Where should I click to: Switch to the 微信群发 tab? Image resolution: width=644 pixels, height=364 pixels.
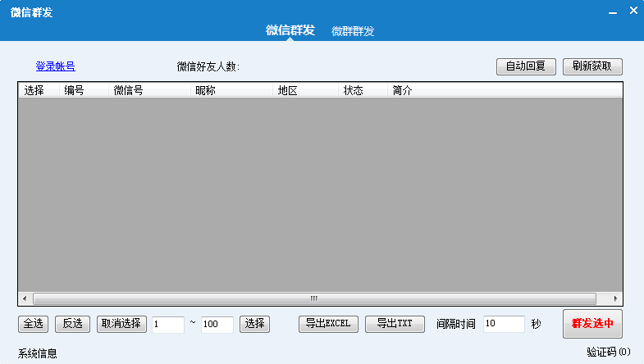[290, 30]
